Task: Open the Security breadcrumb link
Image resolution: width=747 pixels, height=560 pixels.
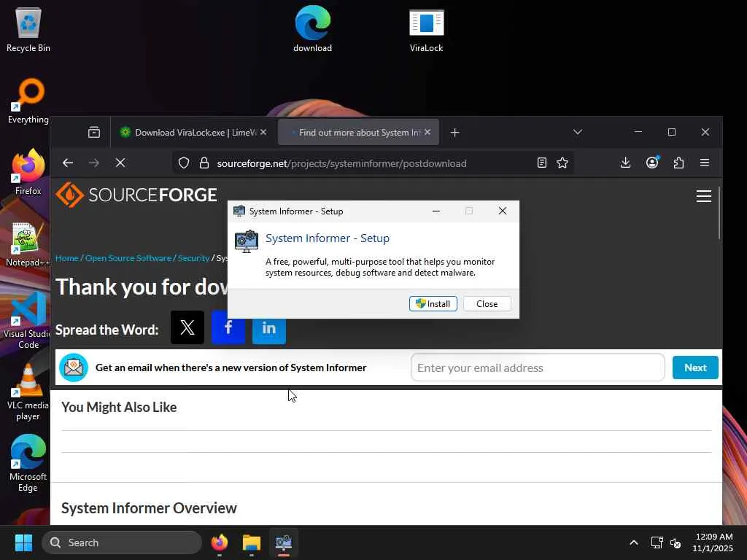Action: coord(193,257)
